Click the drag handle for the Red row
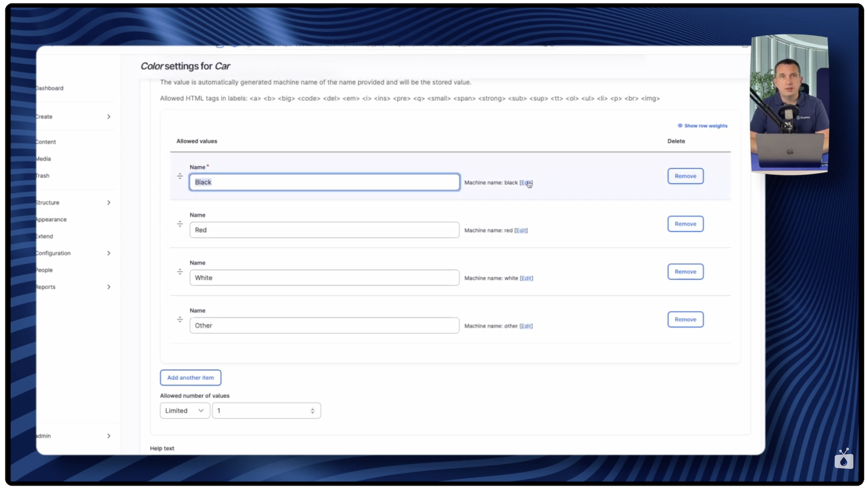 (x=180, y=224)
